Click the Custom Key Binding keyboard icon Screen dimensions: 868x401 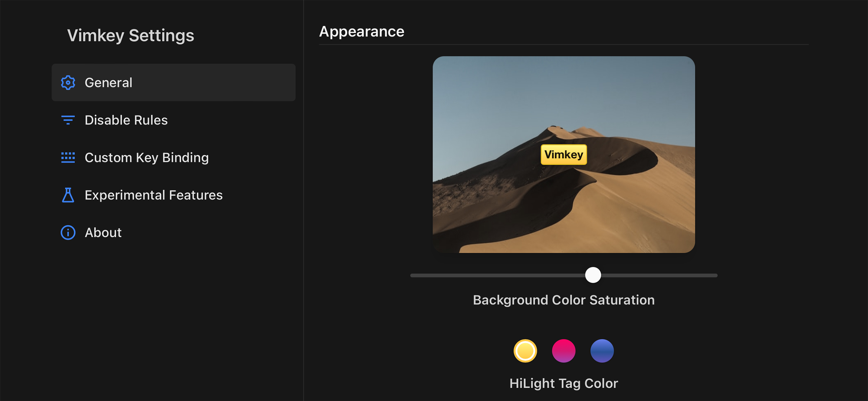point(68,157)
